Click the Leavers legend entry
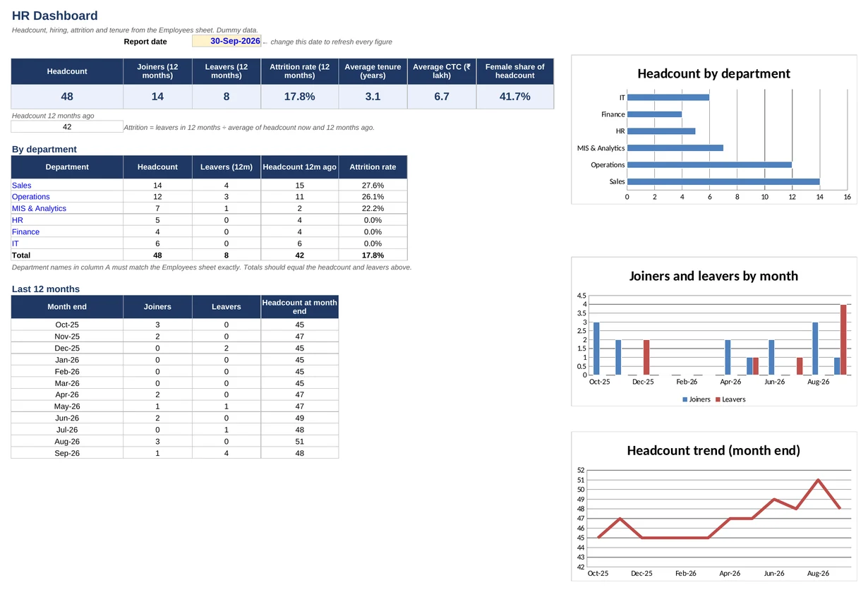 coord(730,399)
